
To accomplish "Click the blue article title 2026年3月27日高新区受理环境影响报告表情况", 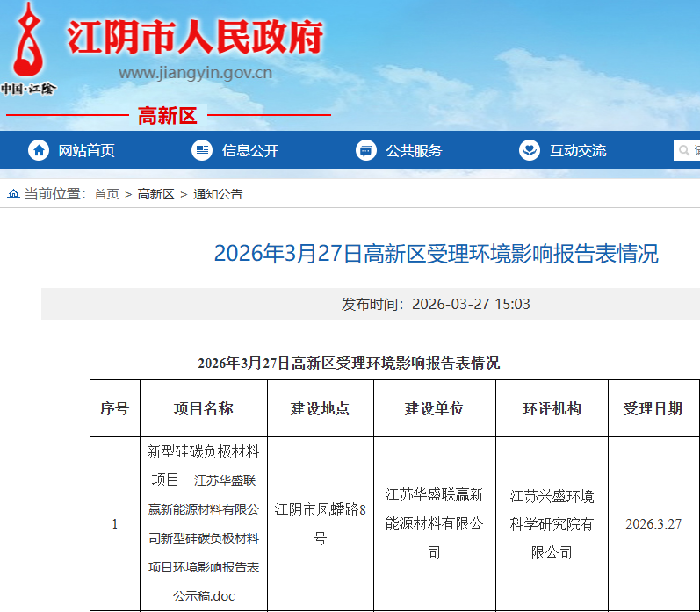I will click(437, 254).
